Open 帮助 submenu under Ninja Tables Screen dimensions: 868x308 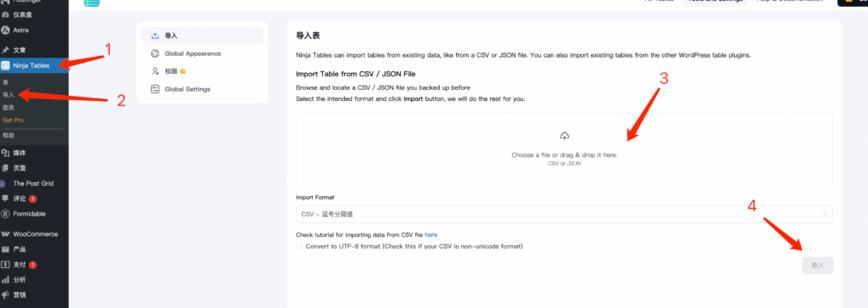coord(8,135)
